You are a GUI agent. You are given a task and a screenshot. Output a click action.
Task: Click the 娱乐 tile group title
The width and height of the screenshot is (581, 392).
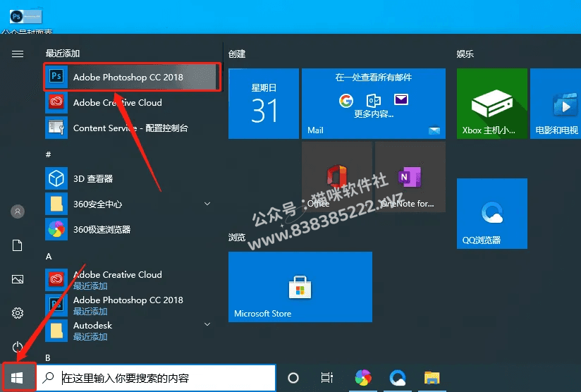pyautogui.click(x=465, y=54)
